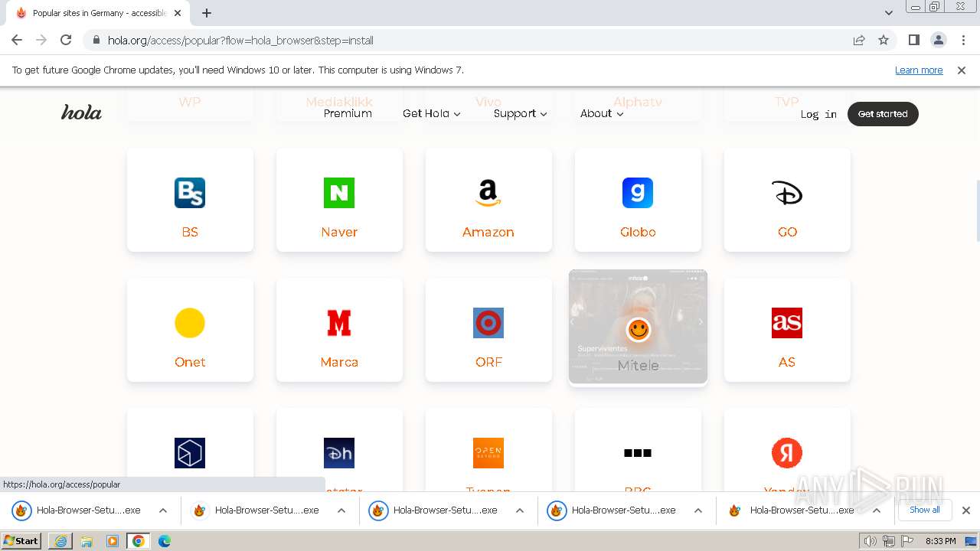Click the taskbar clock showing 8:33 PM

coord(940,541)
